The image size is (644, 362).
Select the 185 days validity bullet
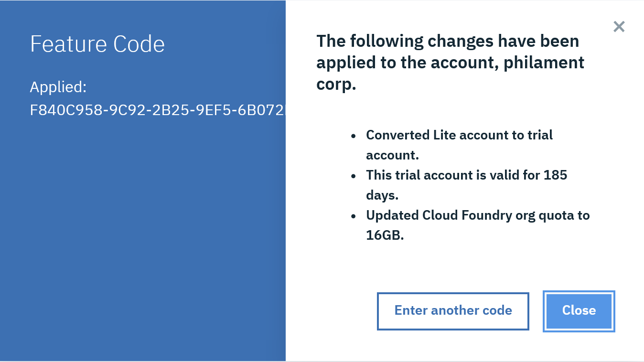pyautogui.click(x=467, y=185)
